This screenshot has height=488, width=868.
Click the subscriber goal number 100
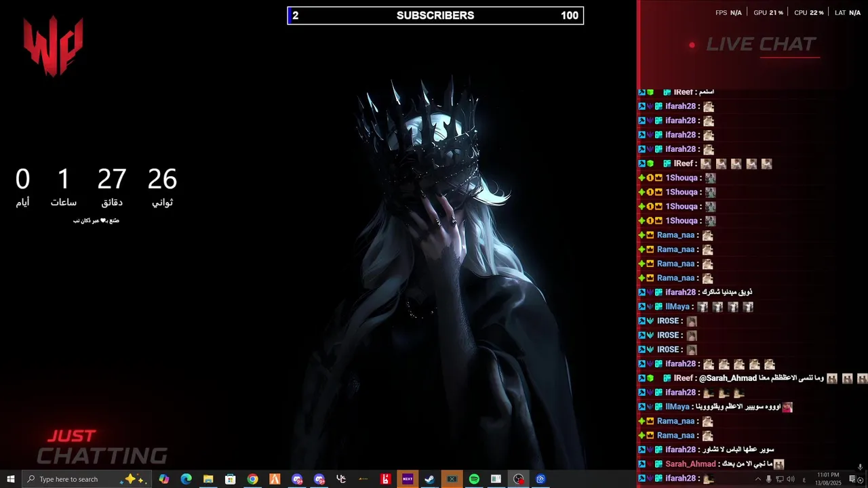click(570, 16)
